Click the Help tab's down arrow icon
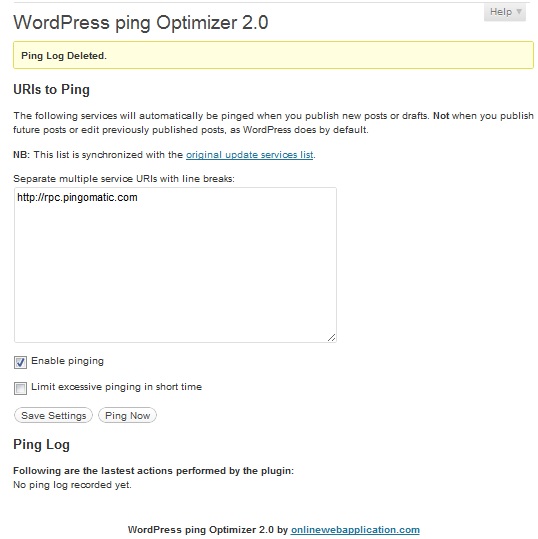The height and width of the screenshot is (539, 538). click(x=519, y=12)
